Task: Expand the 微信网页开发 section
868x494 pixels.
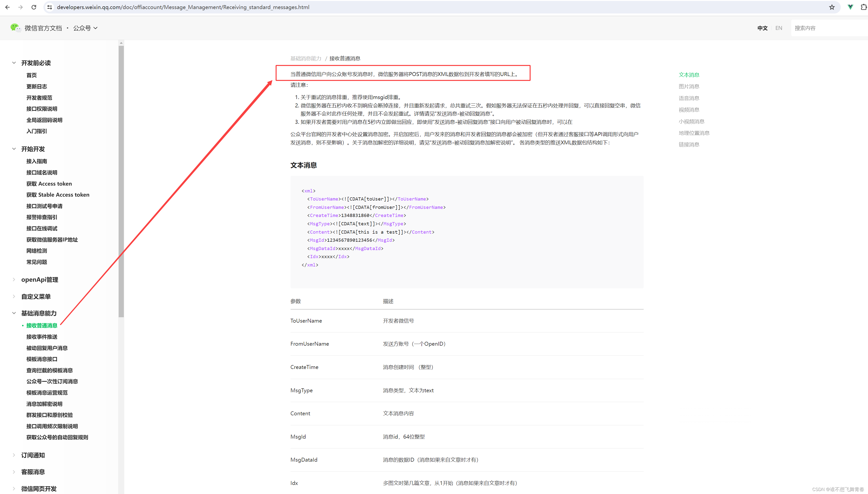Action: (x=14, y=489)
